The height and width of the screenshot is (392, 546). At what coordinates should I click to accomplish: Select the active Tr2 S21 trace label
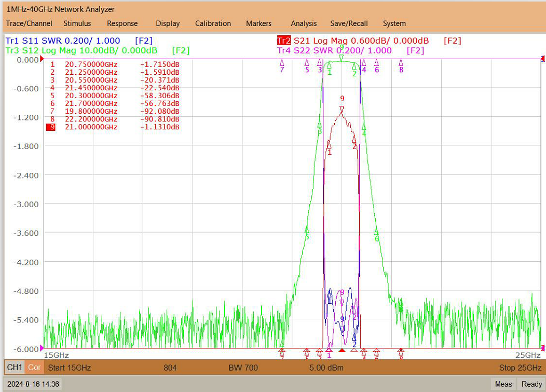(x=353, y=41)
